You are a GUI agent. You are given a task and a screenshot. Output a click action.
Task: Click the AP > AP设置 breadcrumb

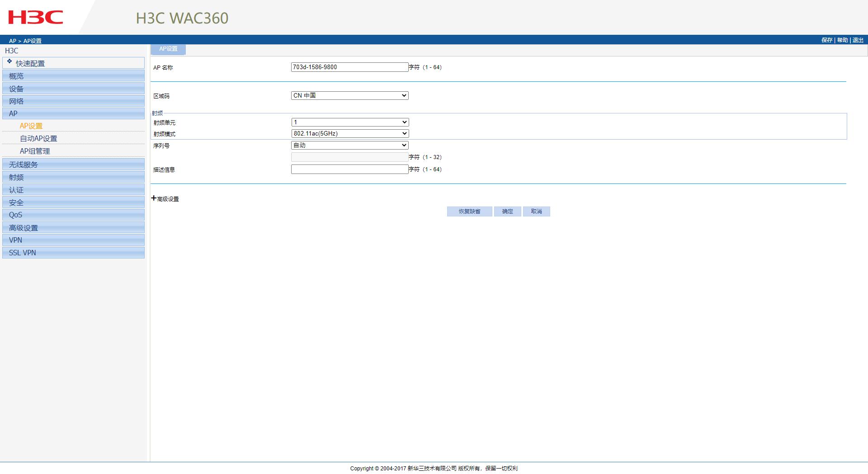(25, 41)
